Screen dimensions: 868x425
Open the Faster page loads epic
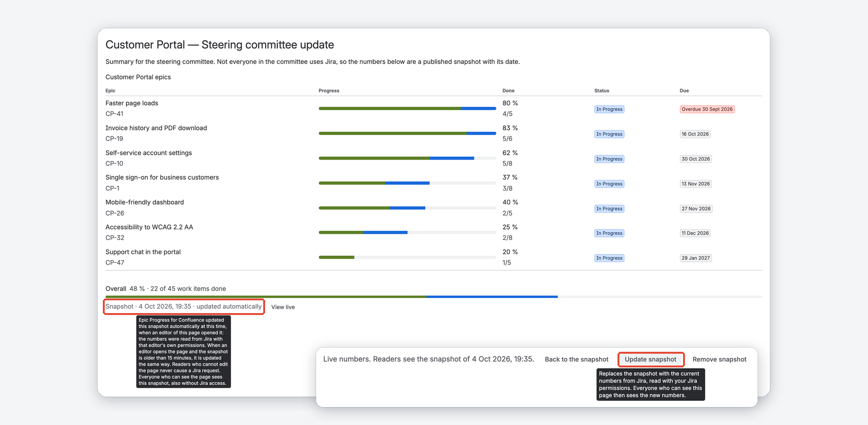pyautogui.click(x=132, y=103)
